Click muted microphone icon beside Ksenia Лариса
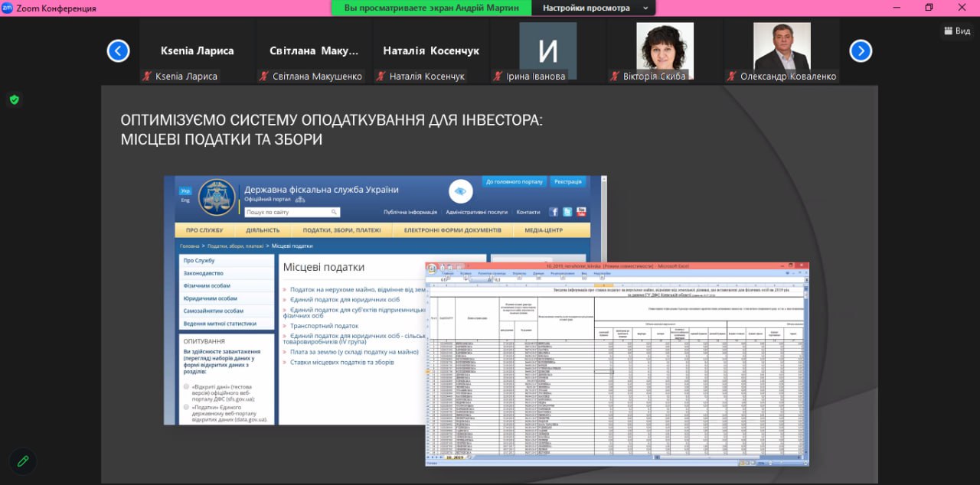 (147, 76)
